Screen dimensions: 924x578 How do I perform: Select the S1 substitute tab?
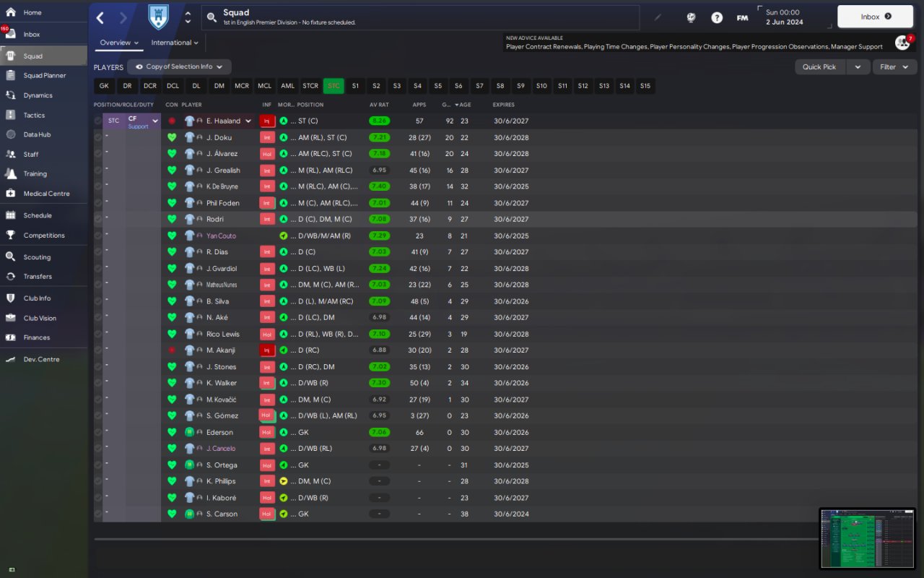[355, 86]
